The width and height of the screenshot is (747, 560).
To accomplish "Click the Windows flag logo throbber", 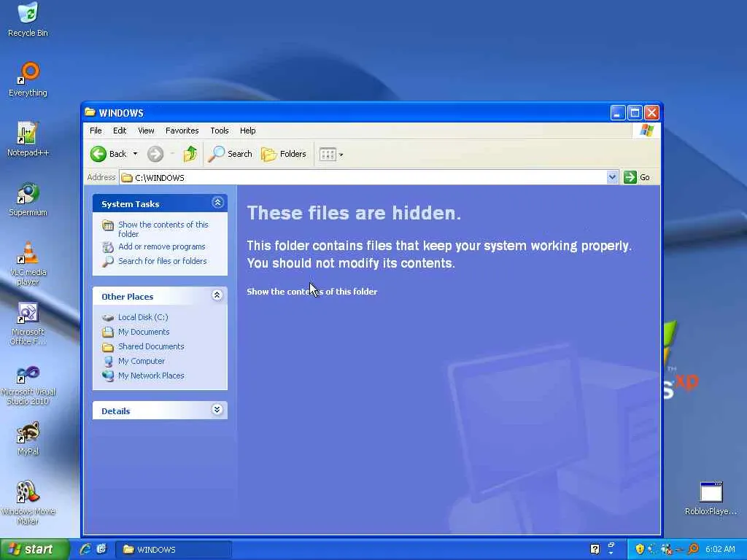I will pos(646,131).
